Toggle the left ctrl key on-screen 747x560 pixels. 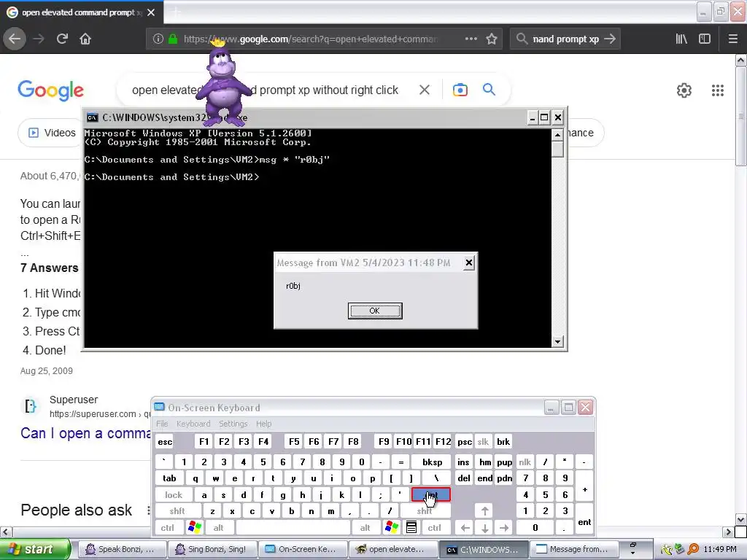(x=168, y=527)
